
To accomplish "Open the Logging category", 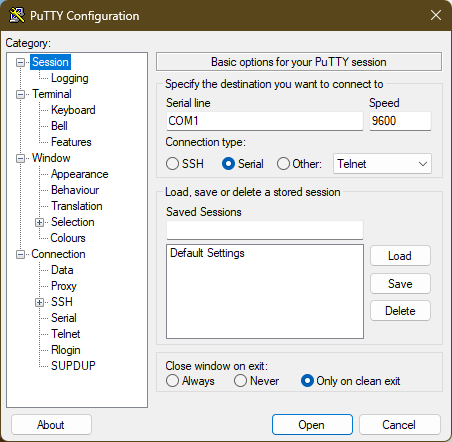I will tap(70, 78).
